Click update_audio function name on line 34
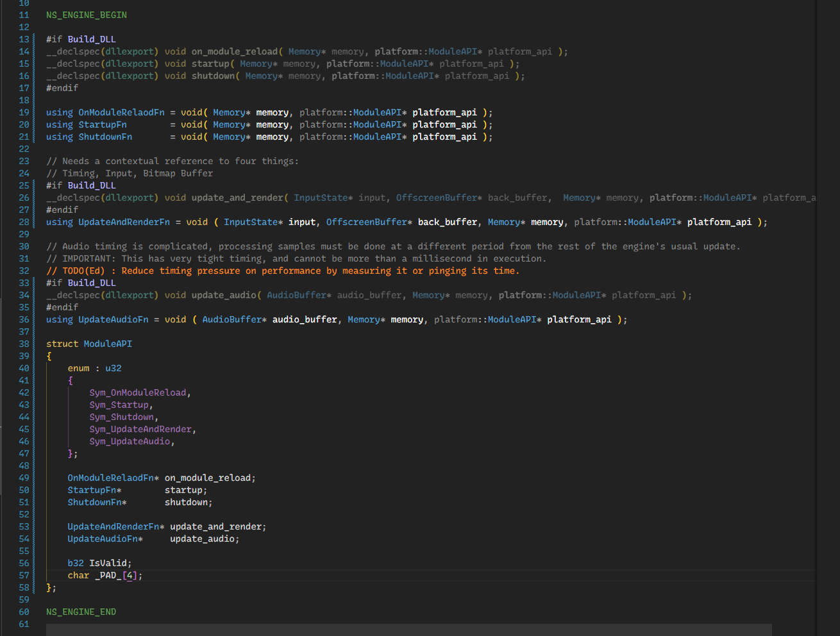 (x=224, y=295)
